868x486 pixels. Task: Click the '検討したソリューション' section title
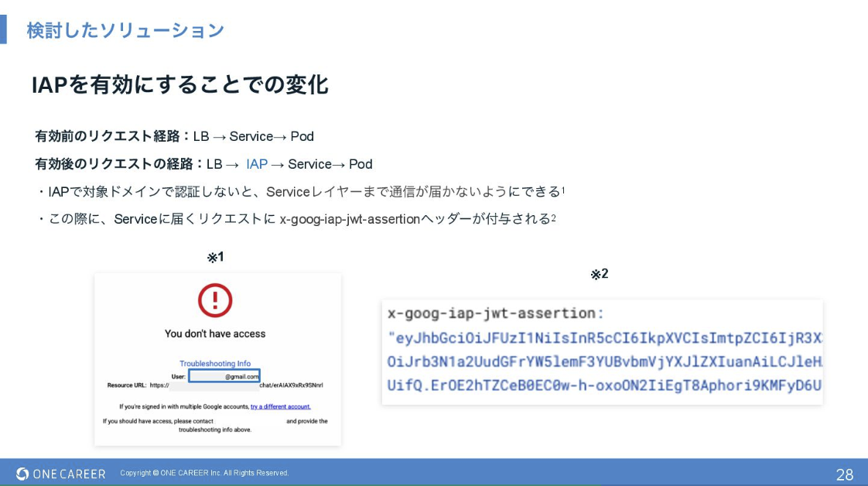[x=125, y=30]
